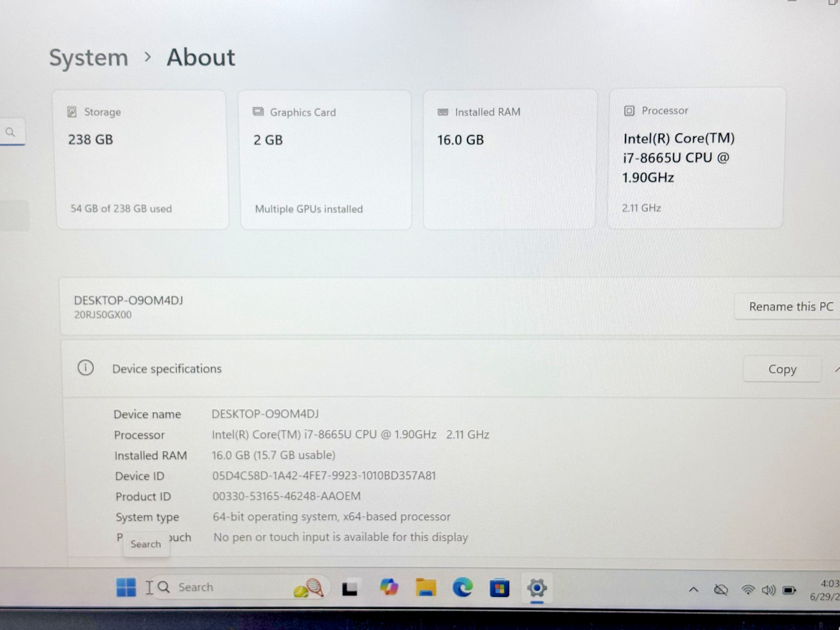Click the Processor chip icon

point(629,110)
